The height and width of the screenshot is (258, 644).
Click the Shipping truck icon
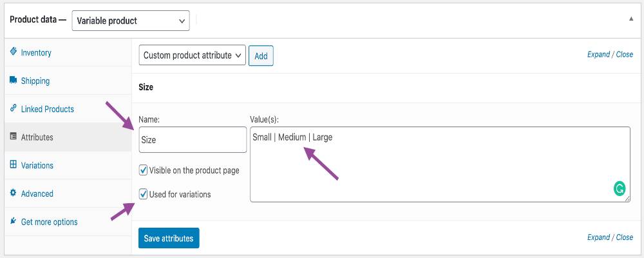click(14, 81)
